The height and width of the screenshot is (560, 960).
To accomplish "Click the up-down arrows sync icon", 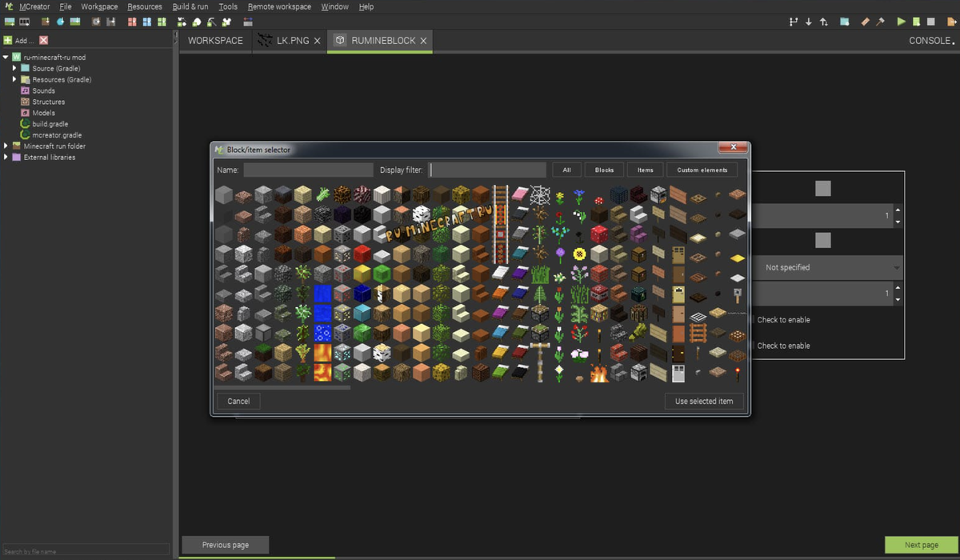I will coord(824,22).
